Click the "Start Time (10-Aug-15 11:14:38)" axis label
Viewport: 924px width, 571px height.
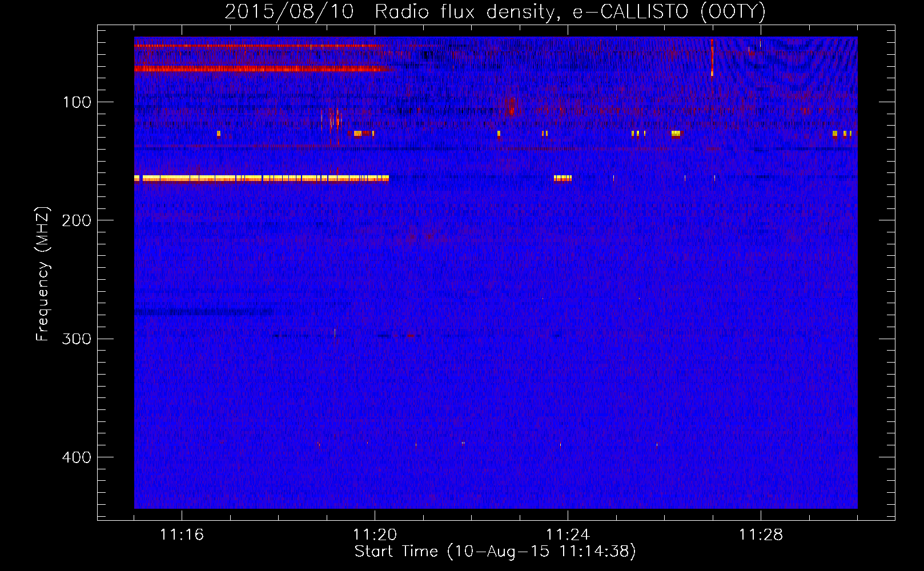click(495, 552)
